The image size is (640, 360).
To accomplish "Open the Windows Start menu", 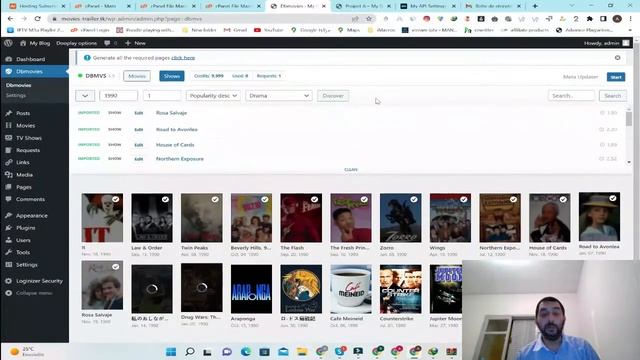I will pyautogui.click(x=171, y=352).
